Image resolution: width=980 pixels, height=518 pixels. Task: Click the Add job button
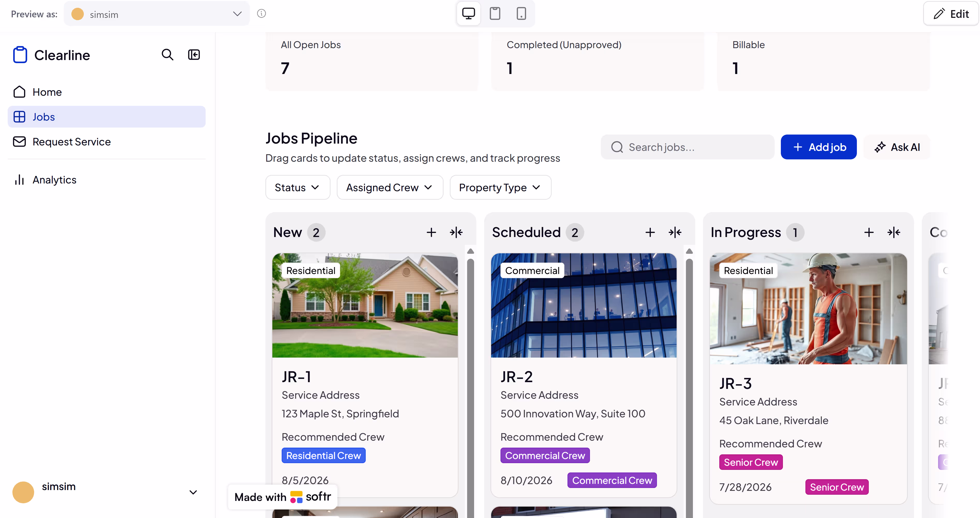(x=819, y=147)
